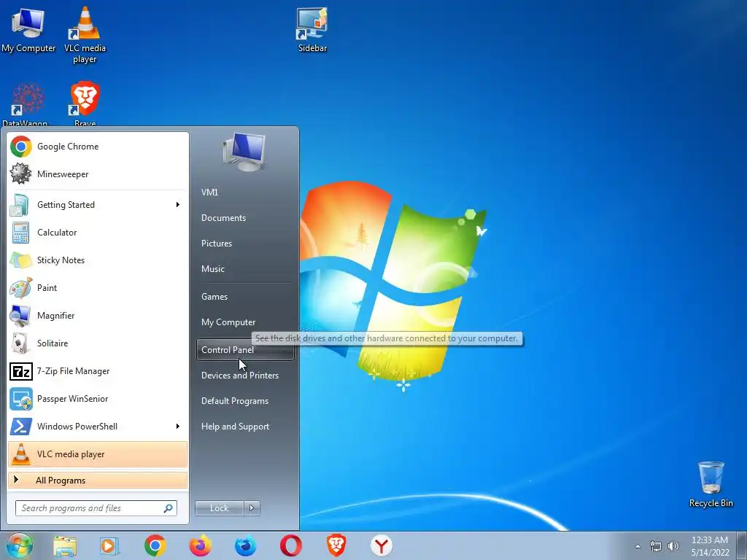This screenshot has height=560, width=747.
Task: Open Documents from the Start menu
Action: coord(245,217)
